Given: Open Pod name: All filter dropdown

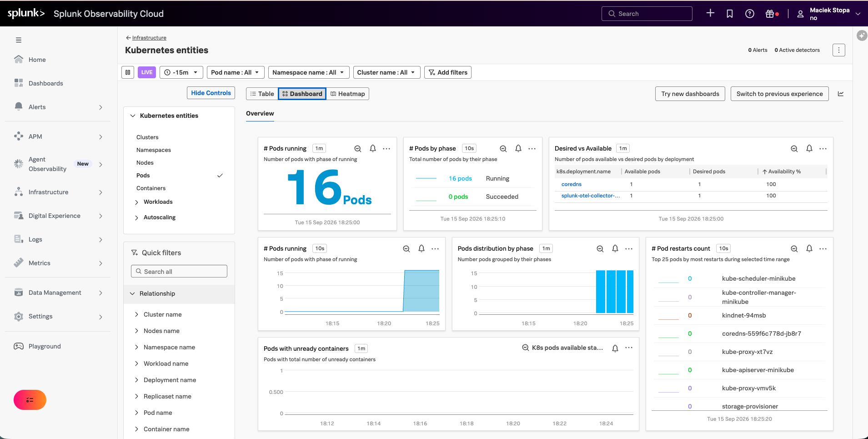Looking at the screenshot, I should pos(235,72).
